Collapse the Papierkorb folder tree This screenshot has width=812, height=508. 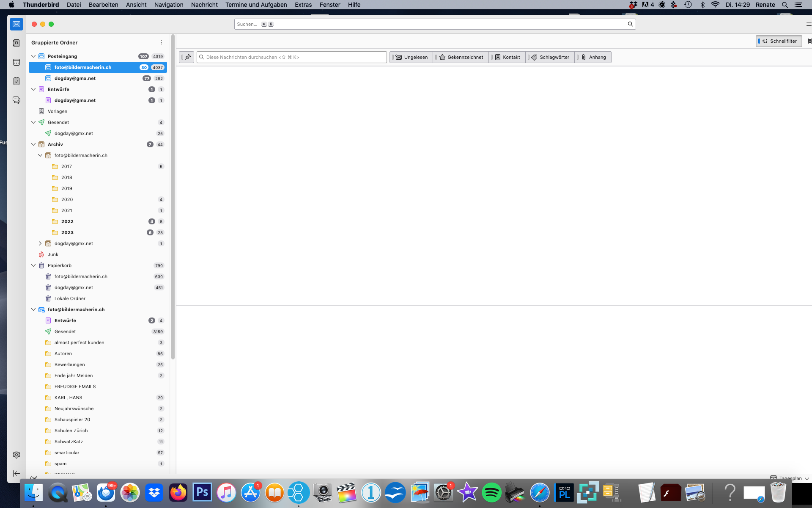(33, 265)
